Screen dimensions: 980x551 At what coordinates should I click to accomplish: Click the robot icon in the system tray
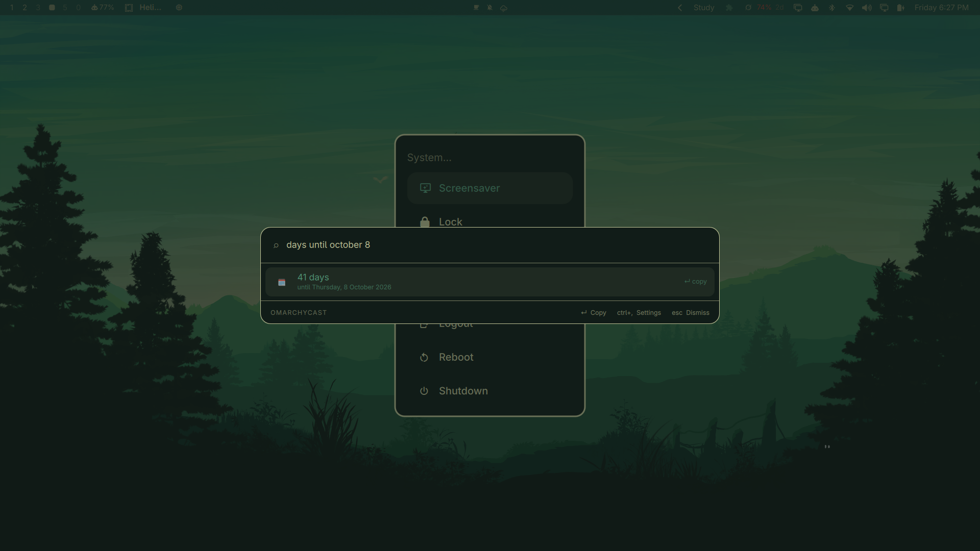coord(815,8)
